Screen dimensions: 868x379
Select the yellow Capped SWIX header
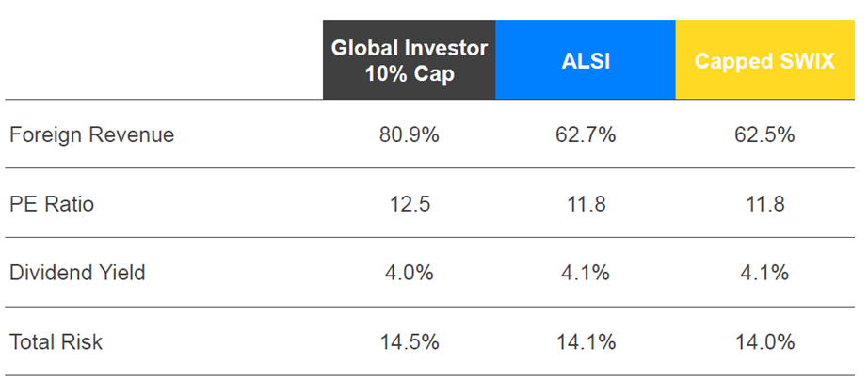(x=763, y=60)
